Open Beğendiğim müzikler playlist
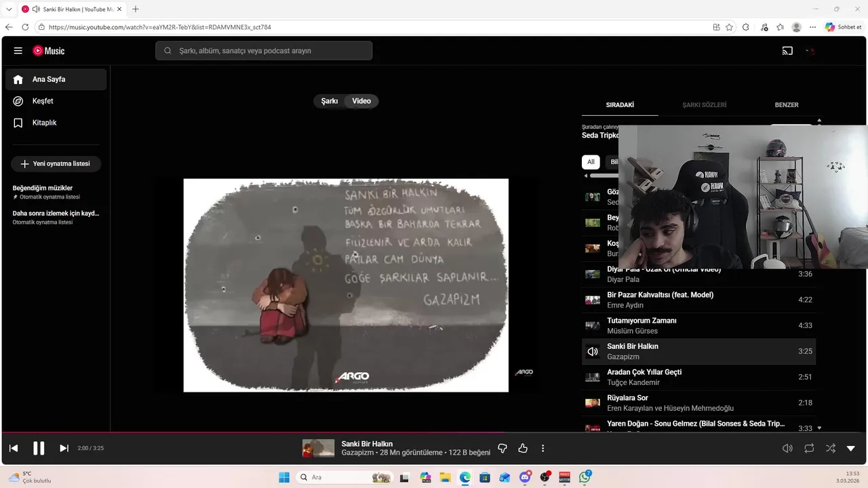 tap(56, 192)
